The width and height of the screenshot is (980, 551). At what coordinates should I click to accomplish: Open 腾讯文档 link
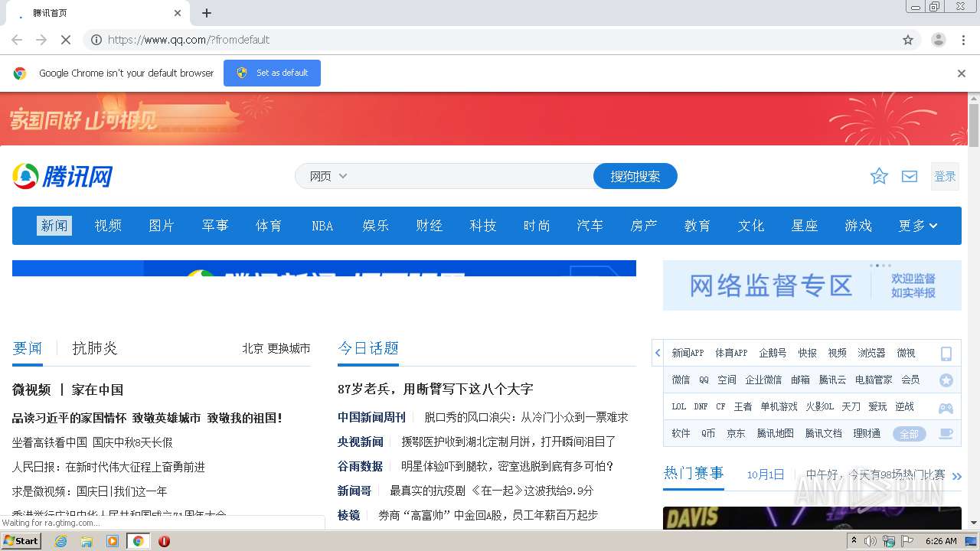tap(823, 434)
